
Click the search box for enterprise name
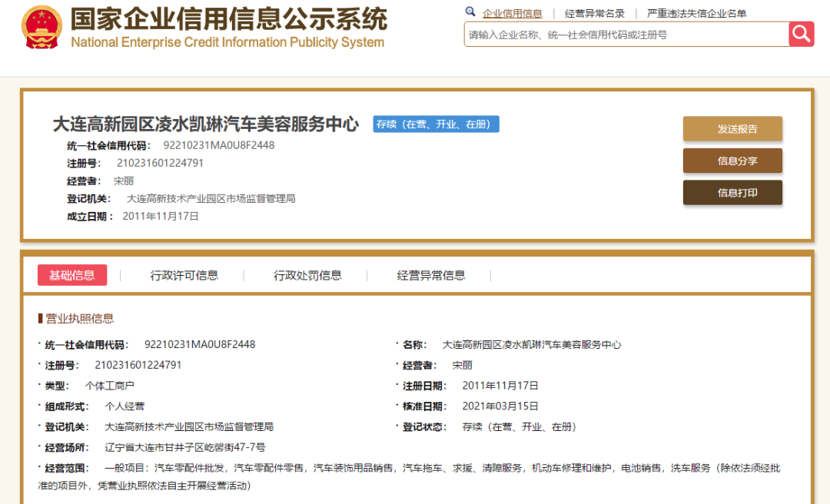point(626,35)
